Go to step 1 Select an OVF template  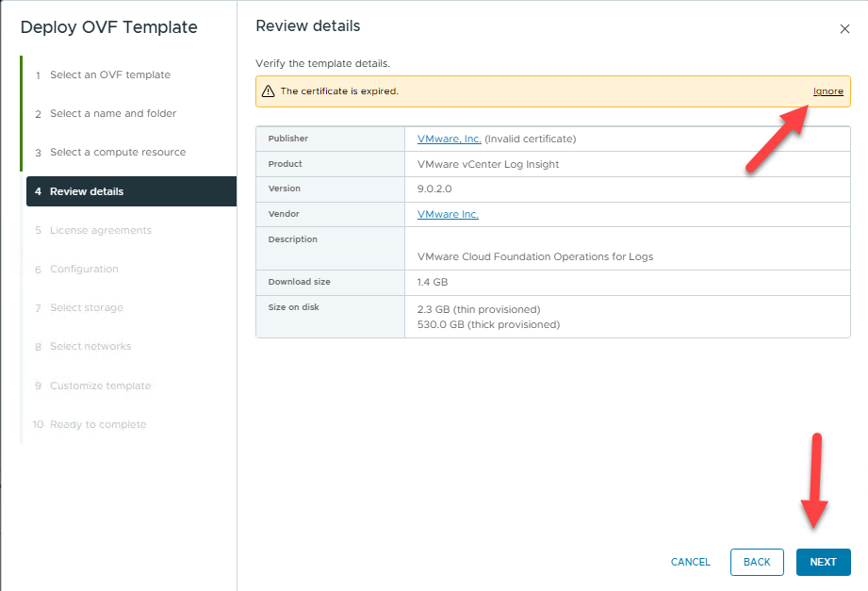click(109, 74)
